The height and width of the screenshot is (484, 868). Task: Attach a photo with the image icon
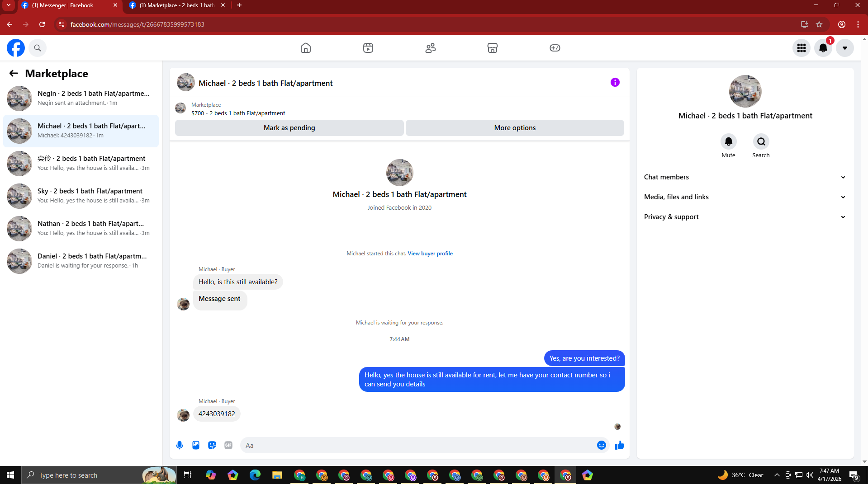click(x=196, y=445)
